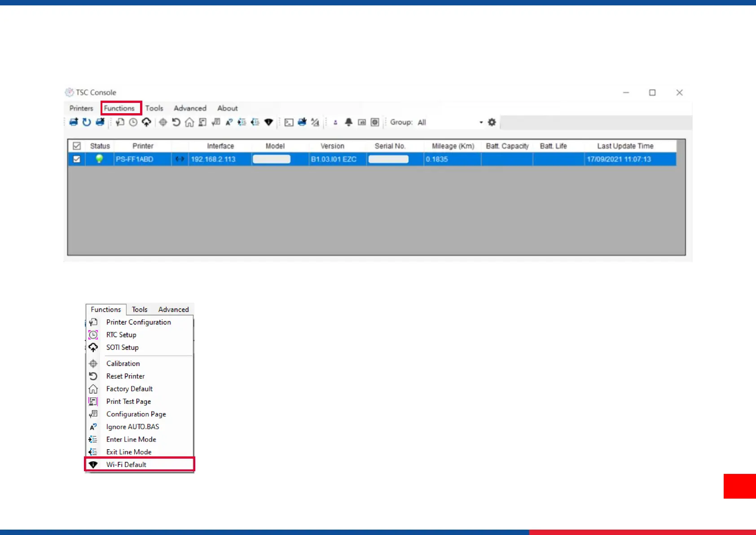
Task: Toggle the select-all checkbox in table header
Action: (77, 146)
